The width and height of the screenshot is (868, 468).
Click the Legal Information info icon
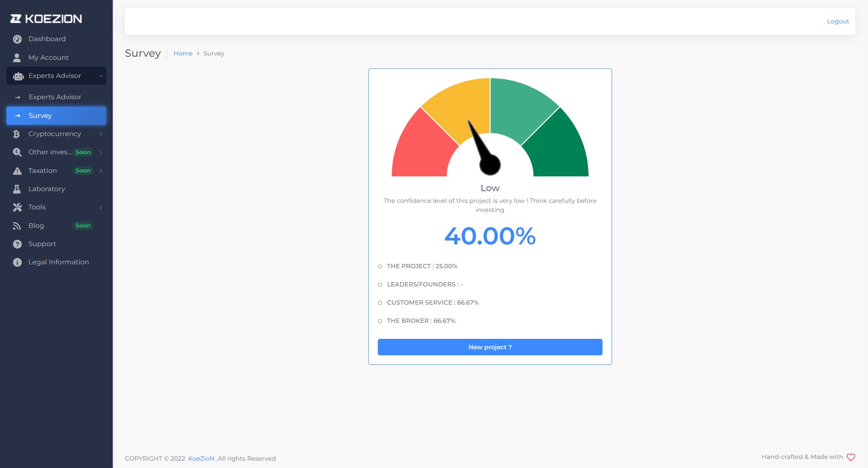[17, 262]
